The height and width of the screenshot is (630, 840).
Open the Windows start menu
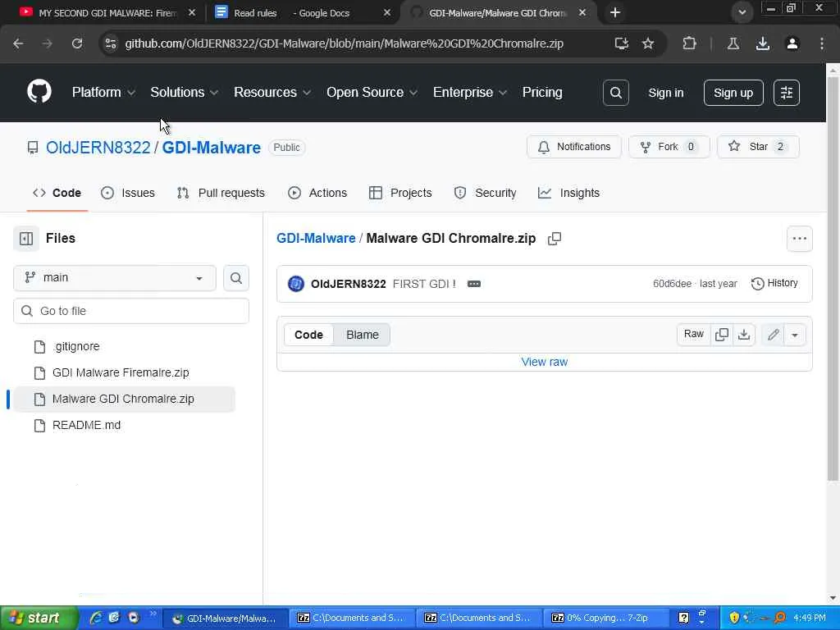pos(39,618)
